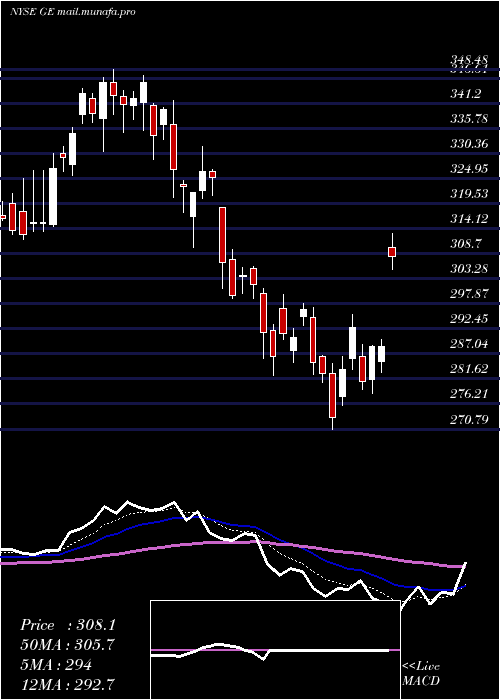Select the 287.04 price axis label

(x=469, y=344)
